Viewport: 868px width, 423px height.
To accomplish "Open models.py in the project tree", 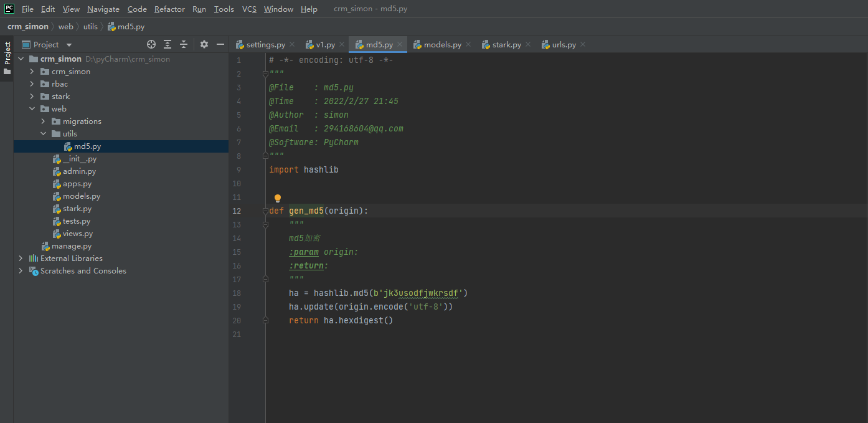I will pos(81,196).
